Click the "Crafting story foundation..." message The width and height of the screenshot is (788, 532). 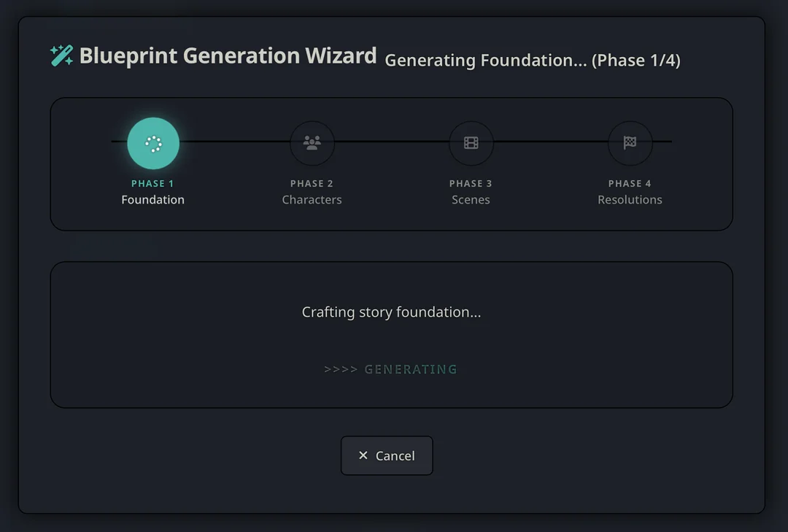[392, 312]
